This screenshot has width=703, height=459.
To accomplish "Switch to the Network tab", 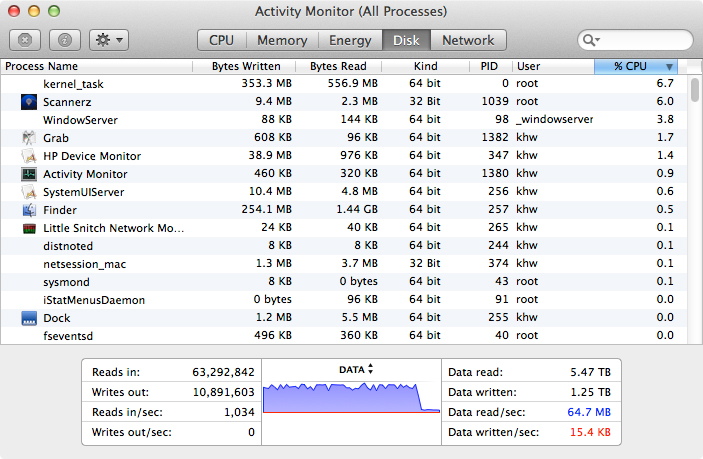I will pyautogui.click(x=468, y=40).
